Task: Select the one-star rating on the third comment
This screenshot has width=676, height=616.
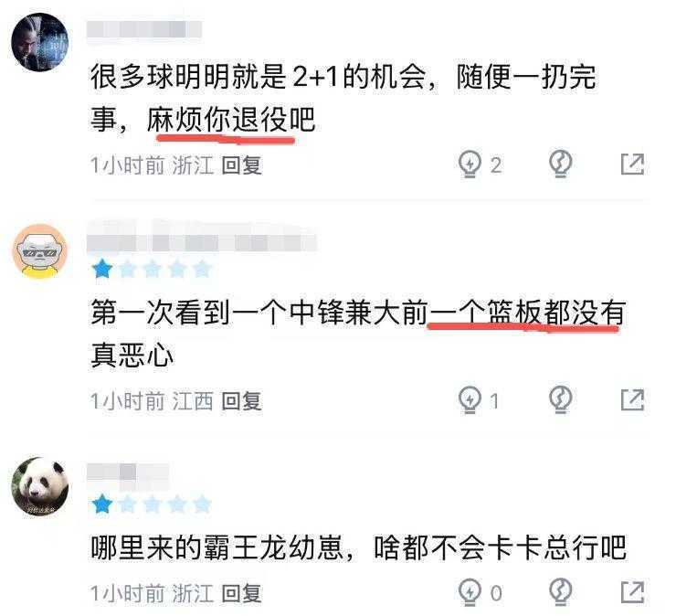Action: pyautogui.click(x=102, y=504)
